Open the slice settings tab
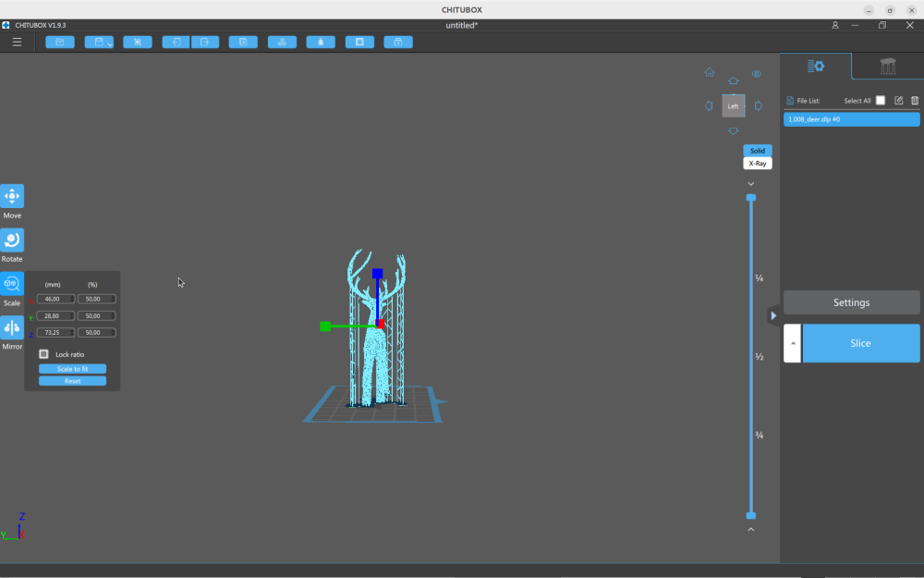Image resolution: width=924 pixels, height=578 pixels. [x=816, y=66]
